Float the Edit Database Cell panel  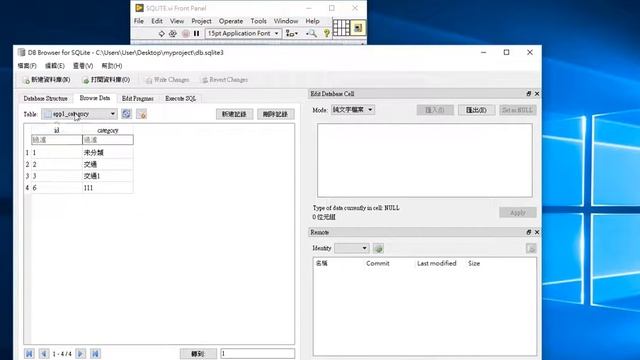529,94
